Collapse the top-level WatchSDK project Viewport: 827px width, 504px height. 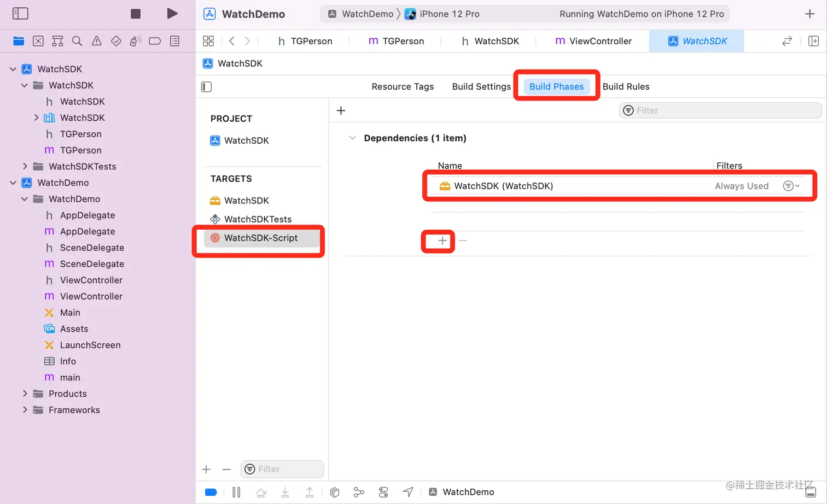13,69
